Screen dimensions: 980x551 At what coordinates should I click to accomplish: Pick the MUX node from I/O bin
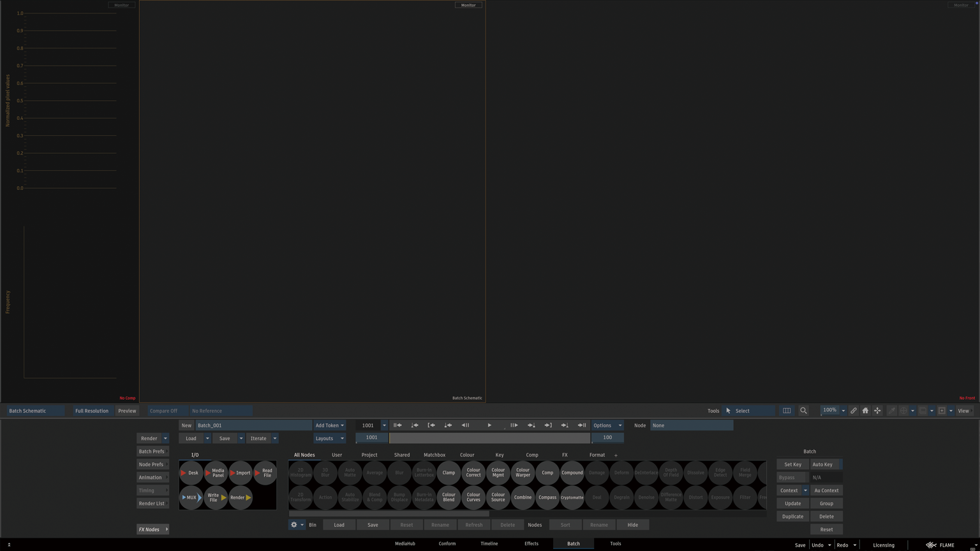191,497
